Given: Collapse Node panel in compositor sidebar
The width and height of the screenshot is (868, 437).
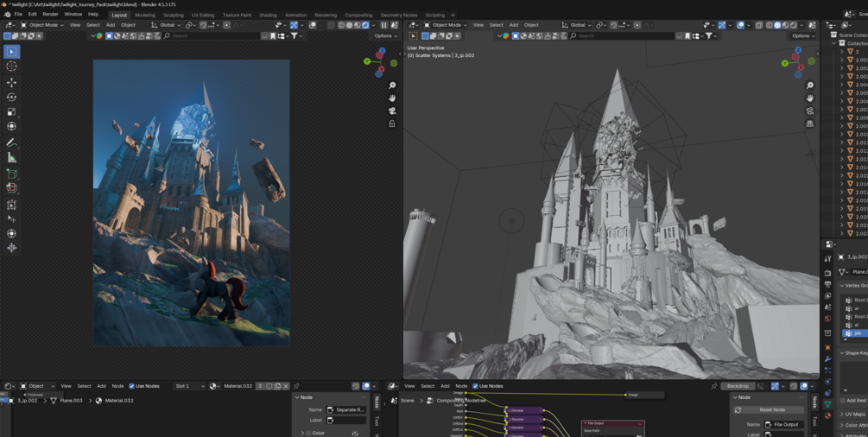Looking at the screenshot, I should point(744,397).
